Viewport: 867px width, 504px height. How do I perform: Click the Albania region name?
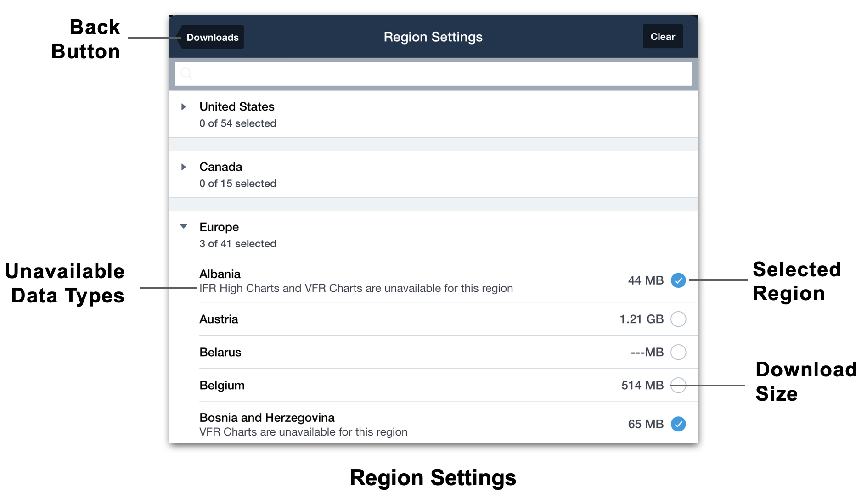pos(220,274)
